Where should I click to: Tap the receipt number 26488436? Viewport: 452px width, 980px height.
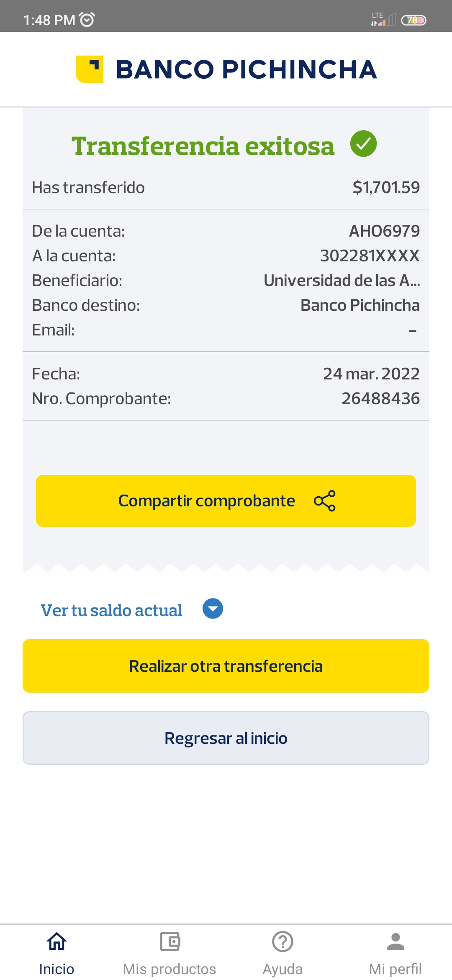[380, 399]
